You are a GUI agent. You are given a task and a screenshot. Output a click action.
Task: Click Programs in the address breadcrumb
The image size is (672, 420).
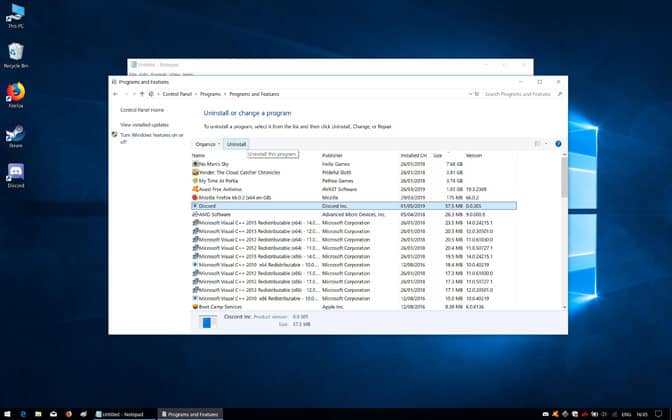[x=210, y=94]
